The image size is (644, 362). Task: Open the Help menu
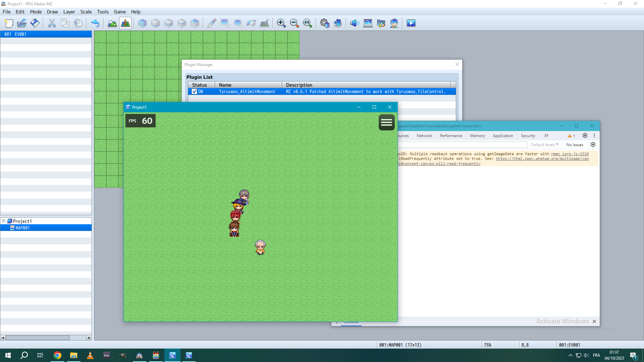point(136,12)
